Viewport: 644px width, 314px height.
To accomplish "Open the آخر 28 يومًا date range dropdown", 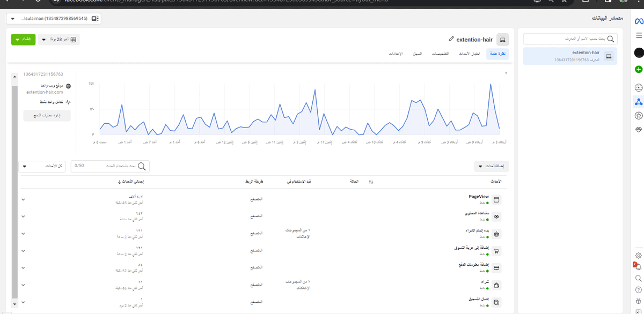I will 58,40.
